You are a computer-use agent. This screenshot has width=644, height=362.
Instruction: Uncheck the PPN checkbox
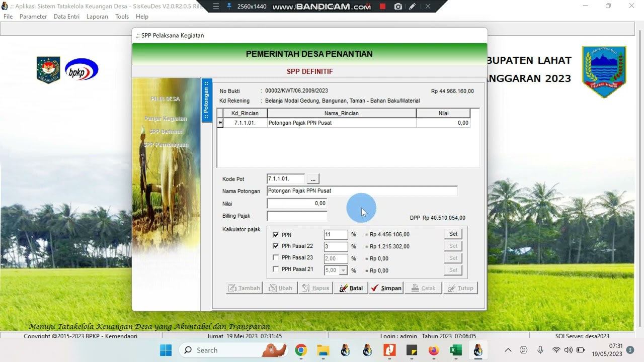point(276,235)
